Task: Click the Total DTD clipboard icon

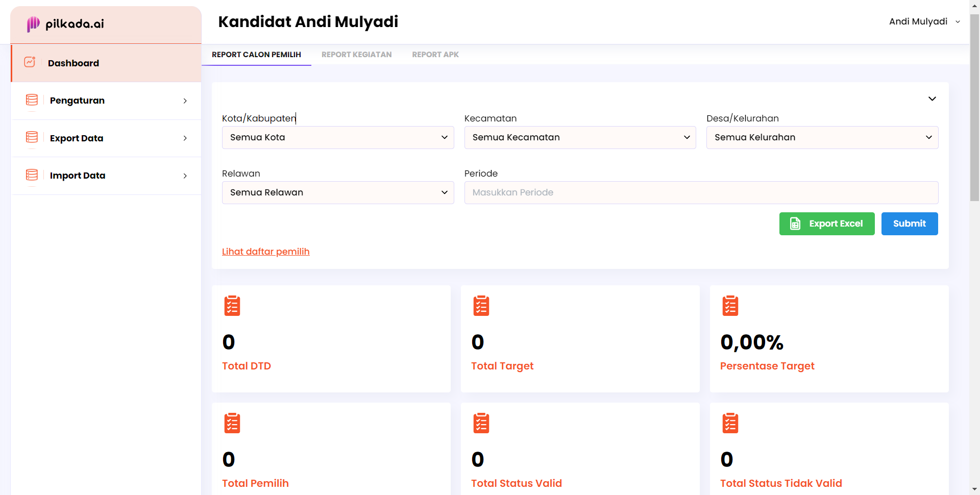Action: [x=232, y=306]
